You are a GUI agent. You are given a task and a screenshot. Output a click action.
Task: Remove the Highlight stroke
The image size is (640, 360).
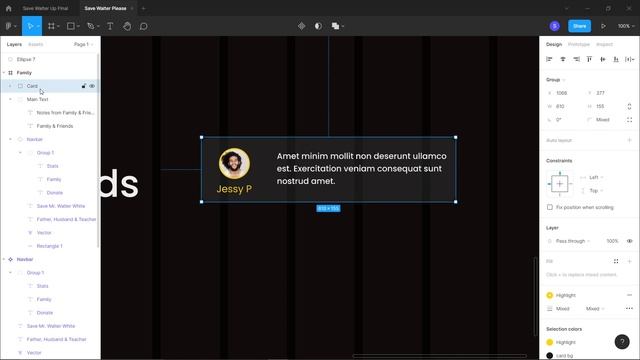click(x=629, y=295)
